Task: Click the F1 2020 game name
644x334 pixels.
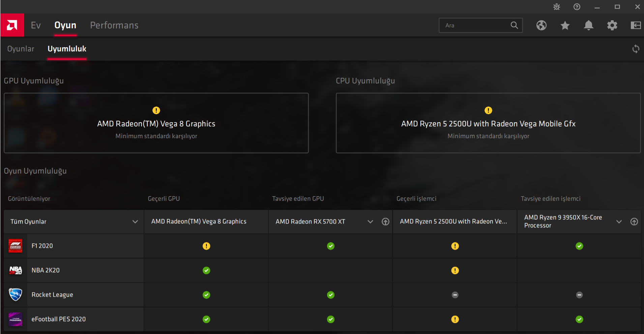Action: 42,246
